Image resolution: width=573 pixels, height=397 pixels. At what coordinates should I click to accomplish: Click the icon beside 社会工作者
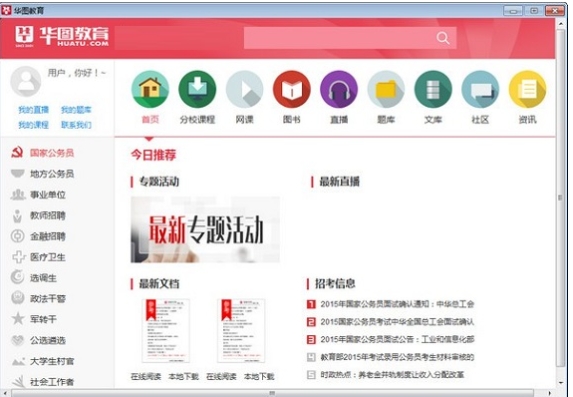coord(18,382)
